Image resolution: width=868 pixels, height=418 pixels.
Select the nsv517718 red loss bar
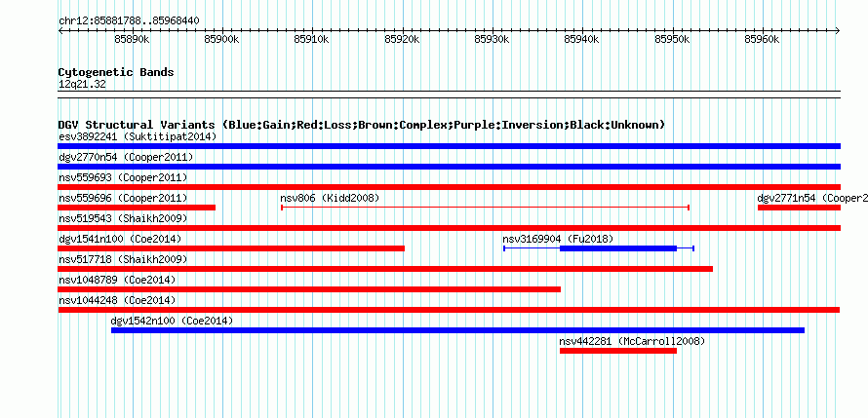click(x=385, y=269)
